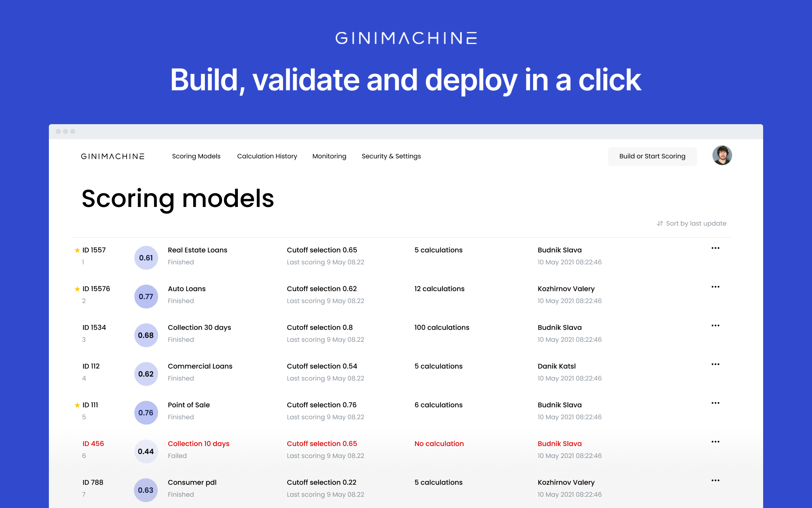This screenshot has width=812, height=508.
Task: Open Security & Settings menu item
Action: pos(391,156)
